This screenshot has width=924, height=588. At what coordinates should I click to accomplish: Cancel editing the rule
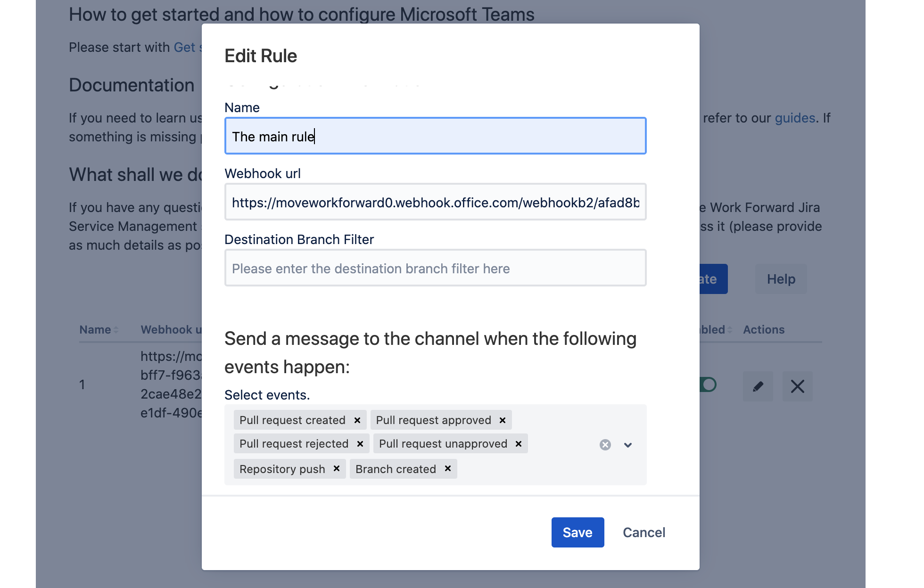[x=643, y=532]
